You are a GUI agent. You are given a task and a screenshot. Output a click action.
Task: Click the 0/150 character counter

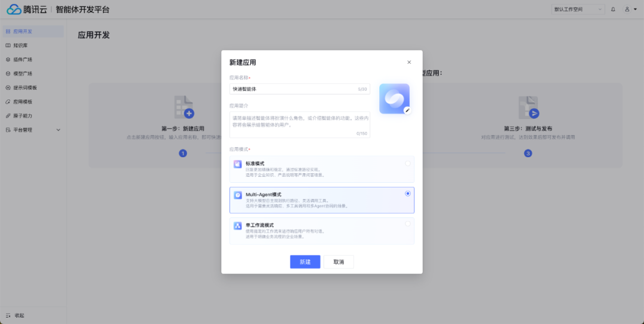[362, 133]
